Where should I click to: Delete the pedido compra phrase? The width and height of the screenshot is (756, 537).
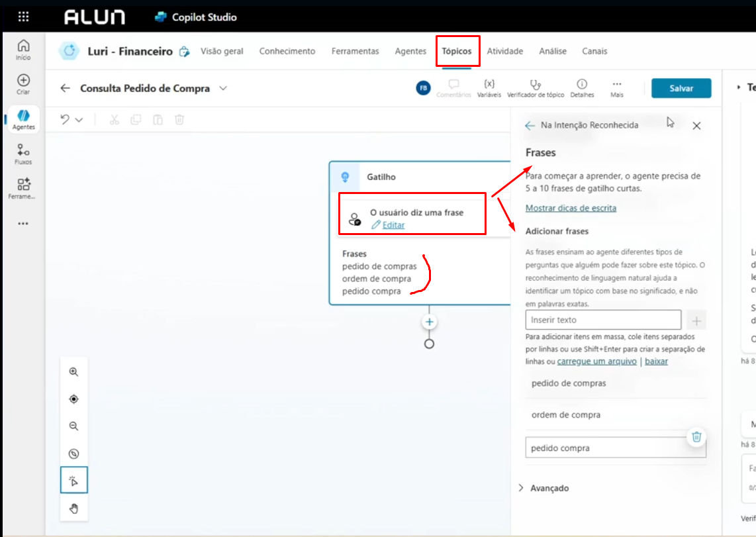coord(696,437)
